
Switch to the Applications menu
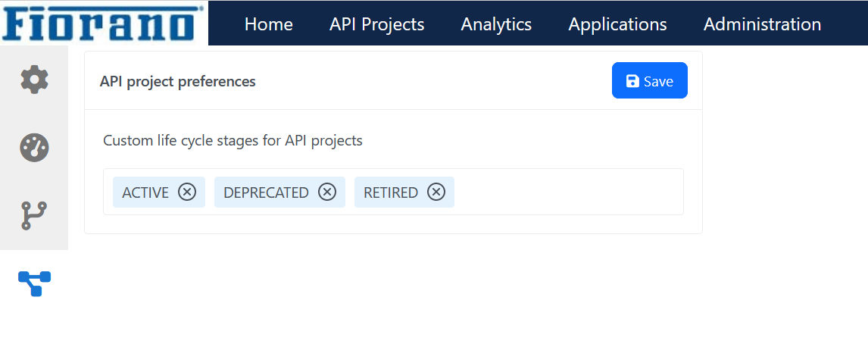point(617,23)
